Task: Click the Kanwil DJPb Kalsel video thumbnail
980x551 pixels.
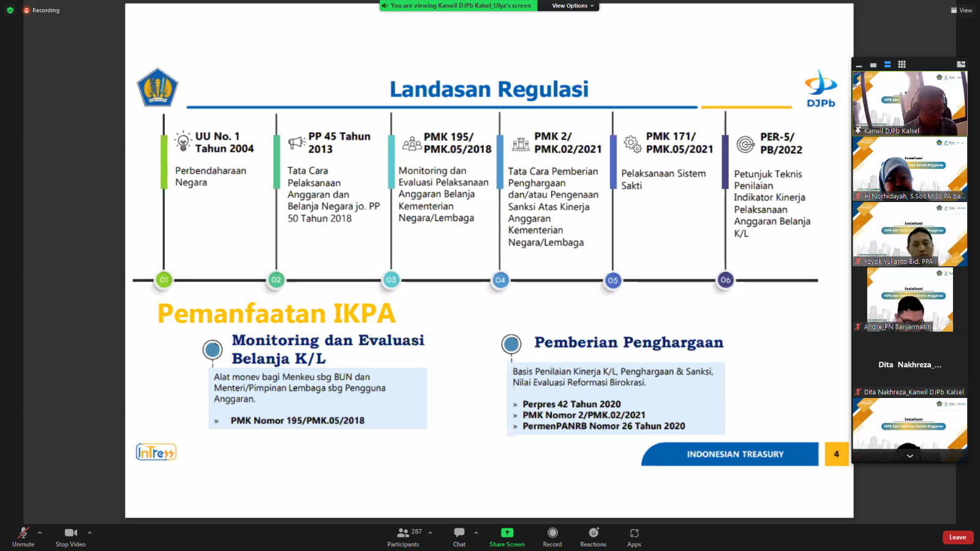Action: [910, 103]
